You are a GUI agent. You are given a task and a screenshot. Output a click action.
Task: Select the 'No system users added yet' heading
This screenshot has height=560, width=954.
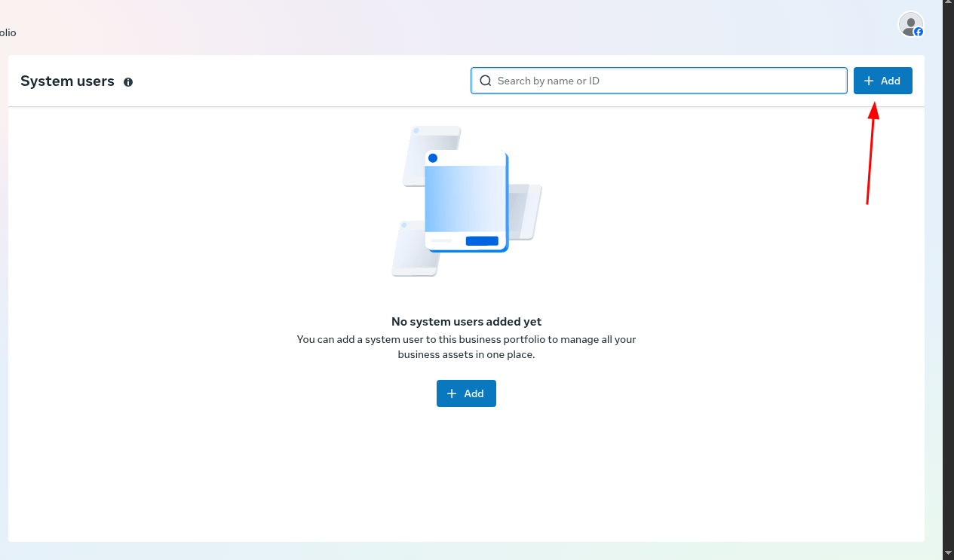coord(466,322)
